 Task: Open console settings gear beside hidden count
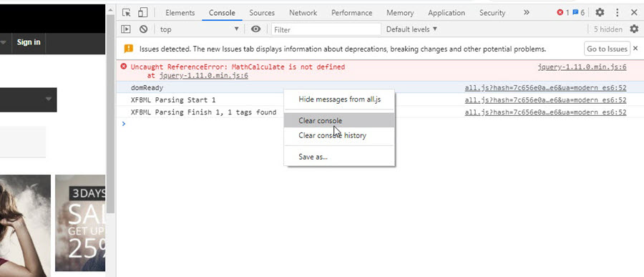tap(635, 29)
